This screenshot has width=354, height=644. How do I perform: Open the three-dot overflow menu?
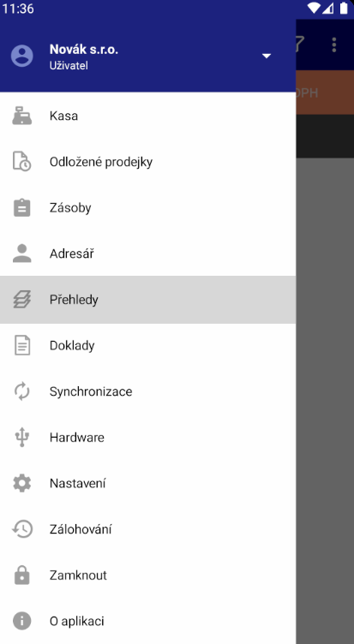[x=333, y=45]
